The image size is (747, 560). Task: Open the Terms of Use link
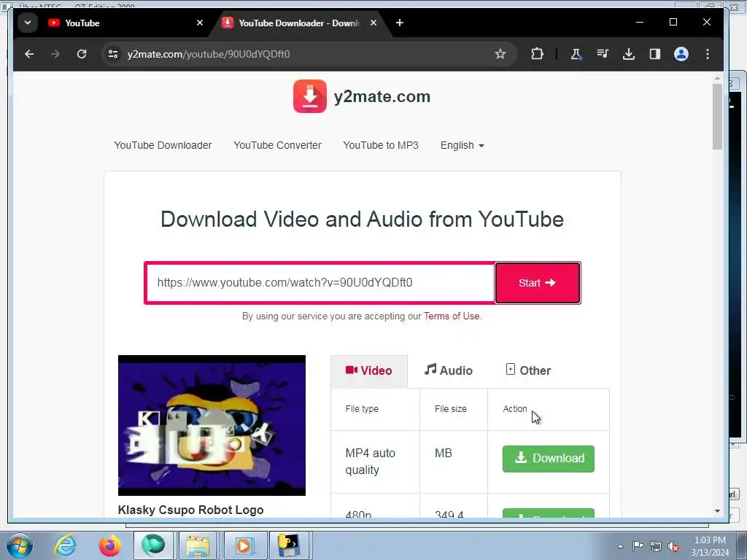pos(452,316)
